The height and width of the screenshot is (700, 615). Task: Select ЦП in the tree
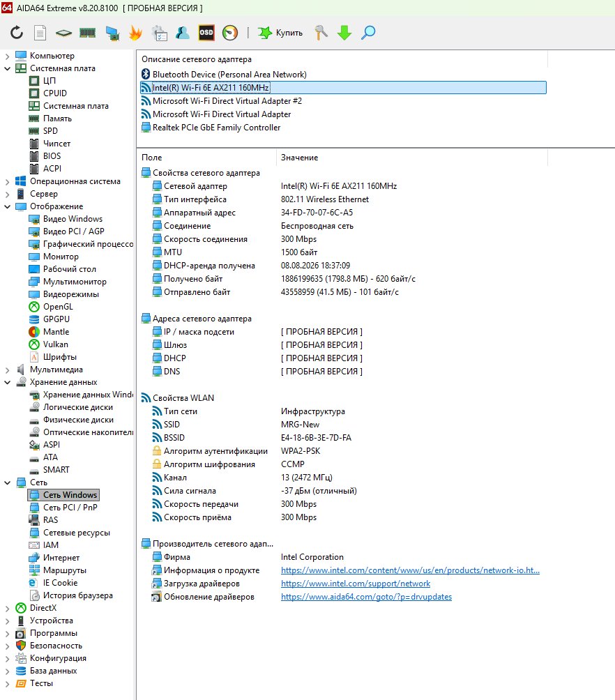click(49, 81)
